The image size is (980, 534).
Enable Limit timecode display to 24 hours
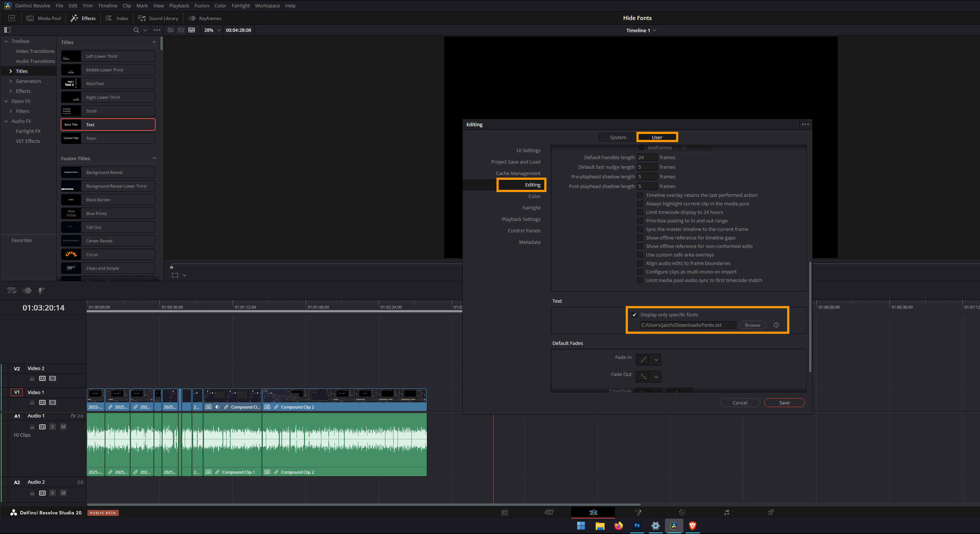(x=640, y=212)
